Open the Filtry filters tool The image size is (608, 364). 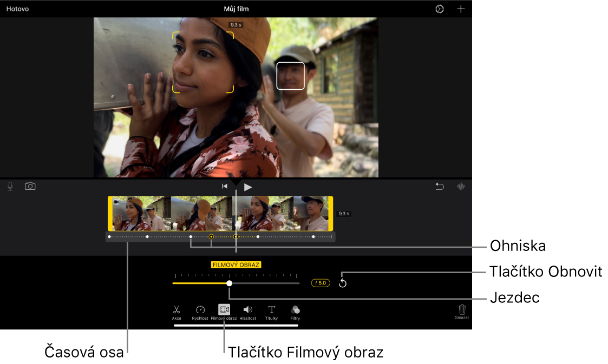click(295, 313)
